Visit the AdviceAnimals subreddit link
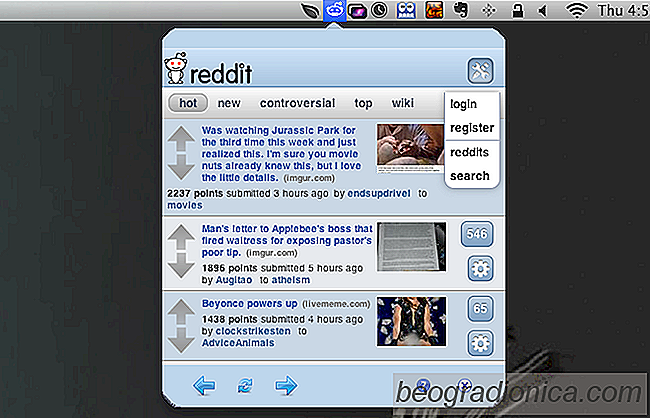The height and width of the screenshot is (418, 650). click(238, 343)
